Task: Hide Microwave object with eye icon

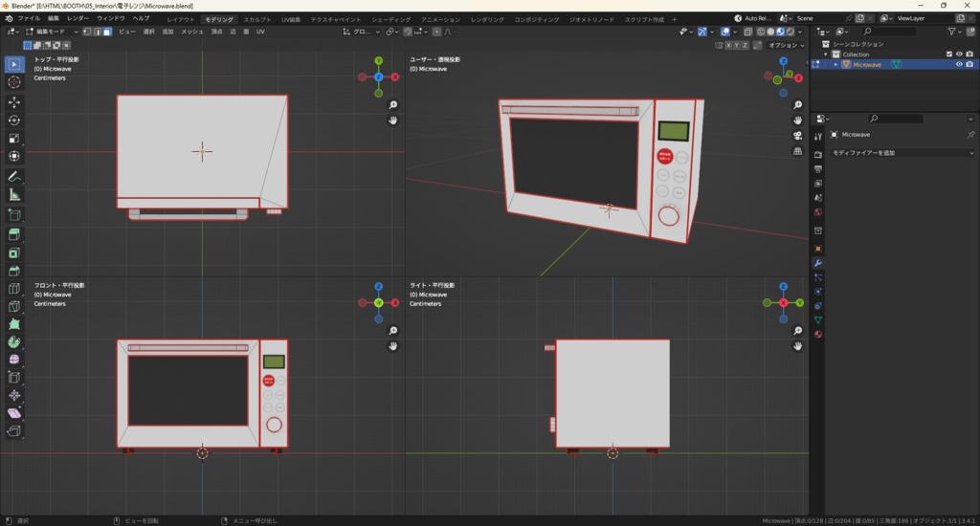Action: point(959,65)
